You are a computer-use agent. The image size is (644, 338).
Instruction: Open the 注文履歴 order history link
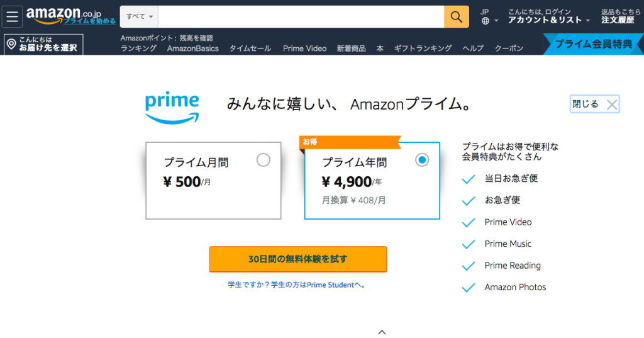pyautogui.click(x=618, y=20)
